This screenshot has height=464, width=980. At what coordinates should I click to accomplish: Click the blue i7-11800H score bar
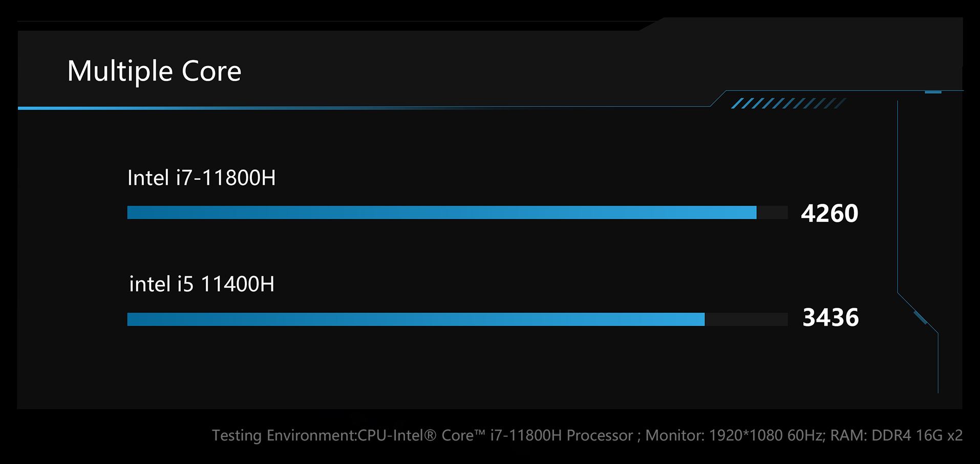click(x=442, y=213)
